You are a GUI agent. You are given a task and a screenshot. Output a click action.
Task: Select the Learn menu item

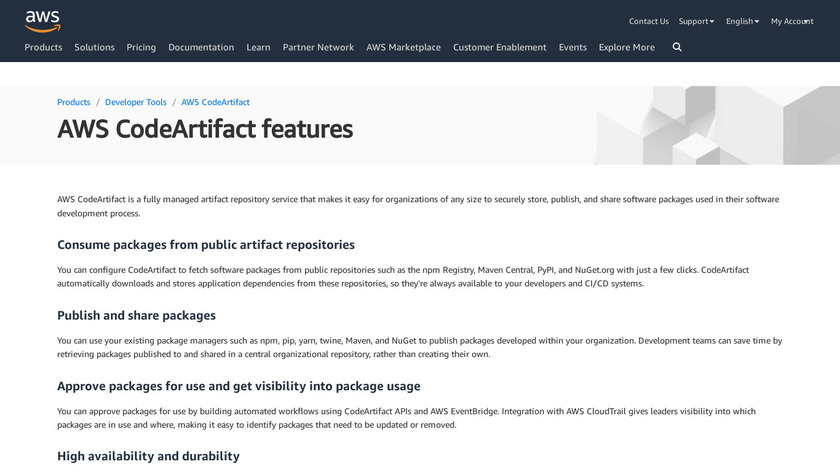258,47
